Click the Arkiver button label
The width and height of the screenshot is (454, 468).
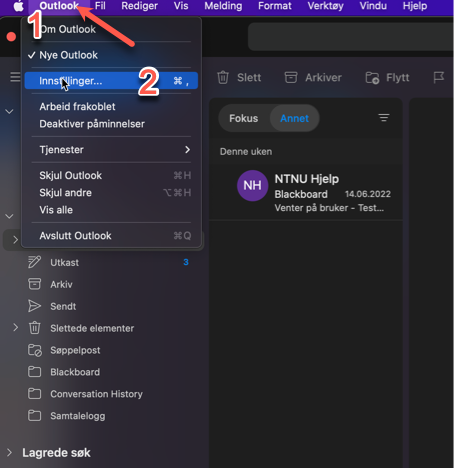click(x=323, y=78)
